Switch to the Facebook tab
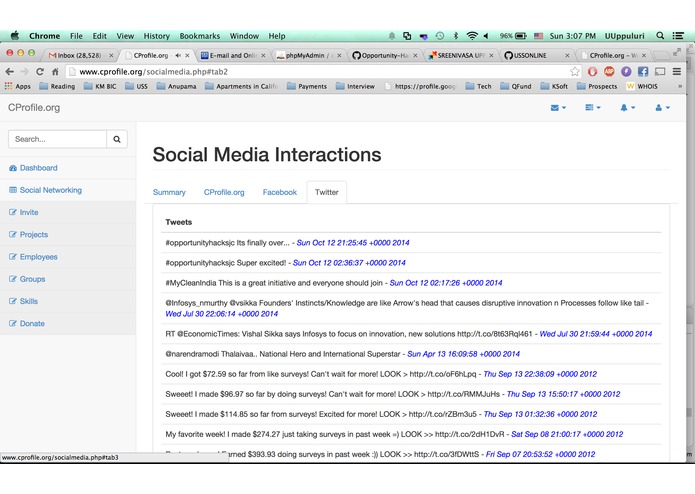Image resolution: width=695 pixels, height=494 pixels. (x=280, y=192)
